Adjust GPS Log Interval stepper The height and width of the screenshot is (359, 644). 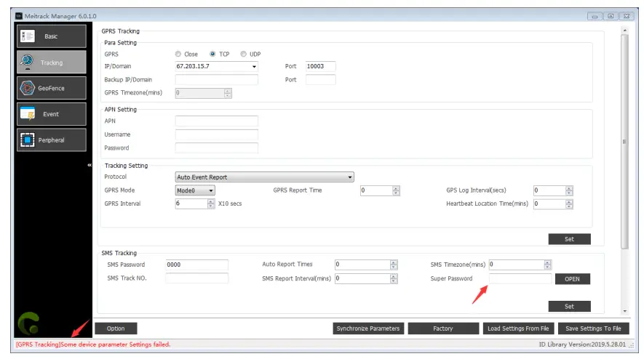click(x=569, y=190)
